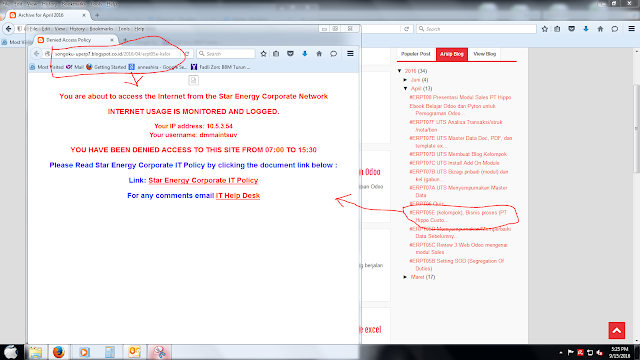Switch to Popular Post tab
The image size is (640, 360).
coord(415,54)
